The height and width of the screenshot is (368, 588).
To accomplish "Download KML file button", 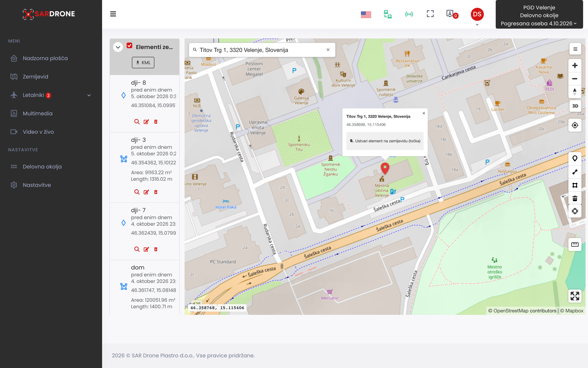I will click(143, 63).
